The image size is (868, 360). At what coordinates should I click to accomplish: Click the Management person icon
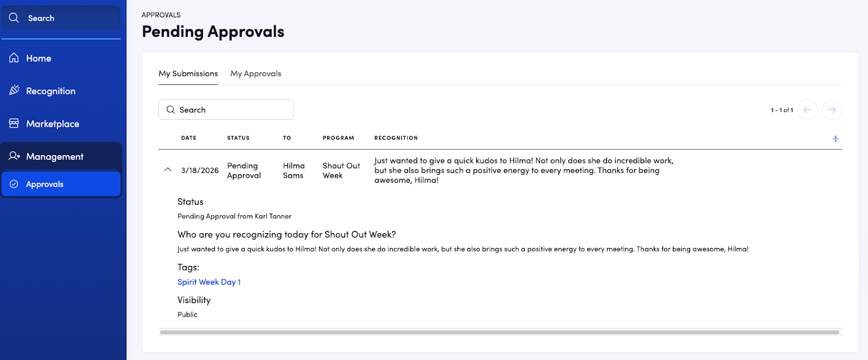pos(14,156)
